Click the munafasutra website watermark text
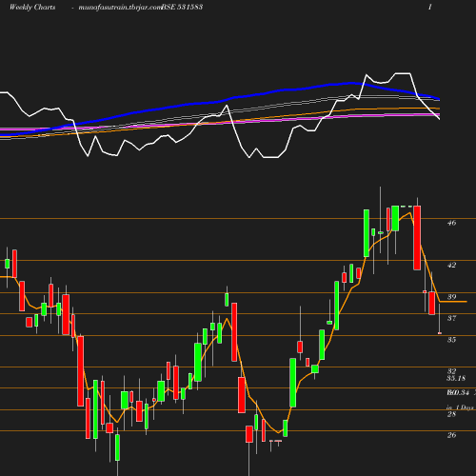This screenshot has width=476, height=476. tap(120, 7)
